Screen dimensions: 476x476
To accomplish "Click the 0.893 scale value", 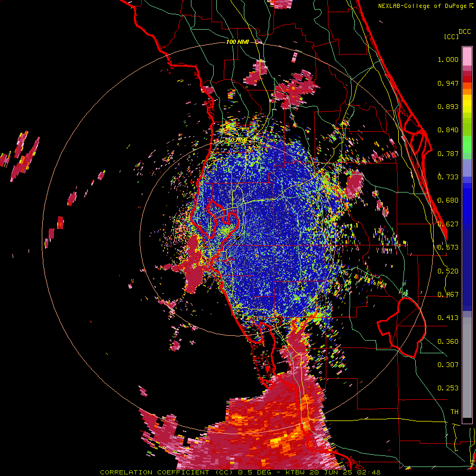I will (448, 106).
